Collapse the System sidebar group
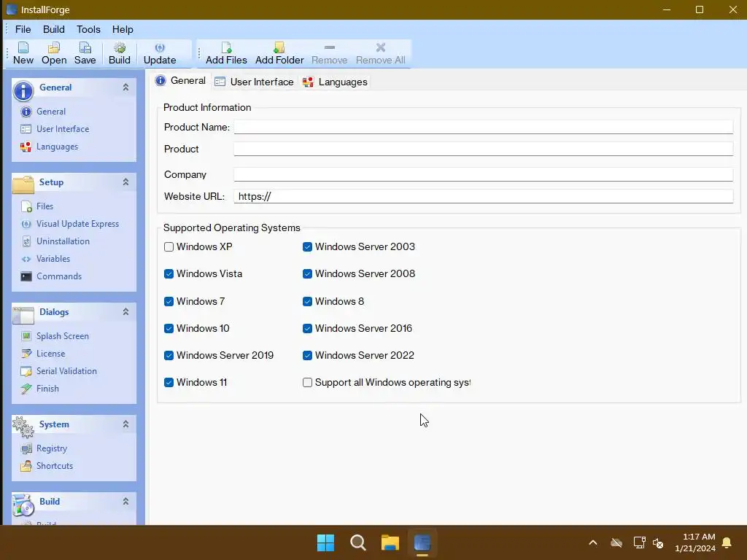 click(x=125, y=424)
